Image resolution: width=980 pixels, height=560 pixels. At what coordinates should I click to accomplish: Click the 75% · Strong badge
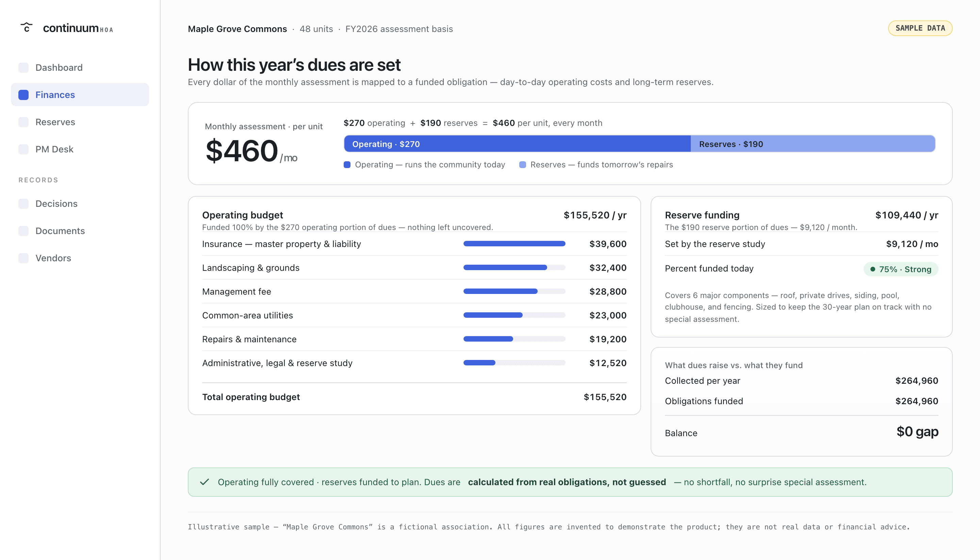[901, 269]
